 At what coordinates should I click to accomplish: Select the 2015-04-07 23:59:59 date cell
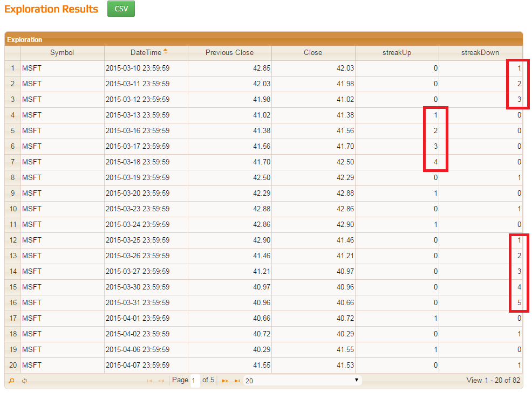pos(146,364)
